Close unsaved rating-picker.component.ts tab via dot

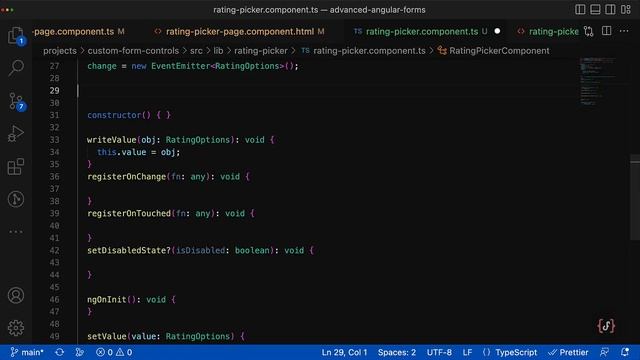[x=497, y=31]
